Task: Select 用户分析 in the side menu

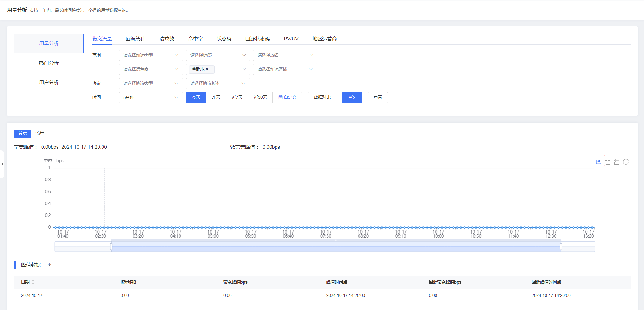Action: [49, 83]
